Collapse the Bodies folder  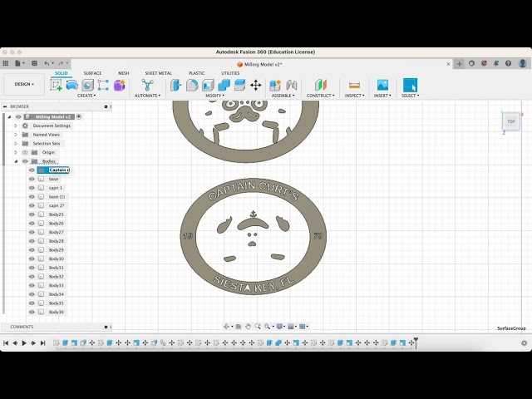coord(16,161)
